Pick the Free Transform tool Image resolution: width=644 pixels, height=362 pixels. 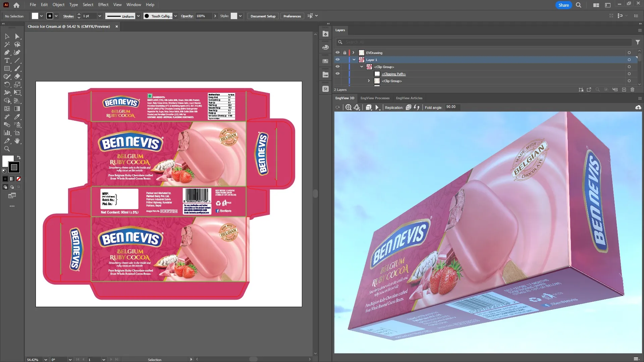(17, 93)
